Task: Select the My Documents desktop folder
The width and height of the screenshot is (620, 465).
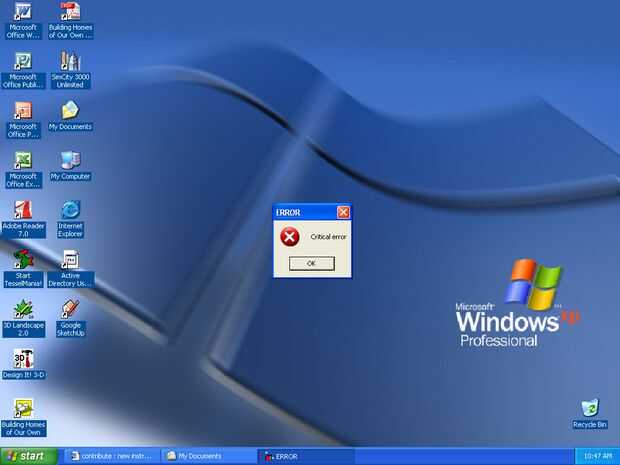Action: click(x=70, y=116)
